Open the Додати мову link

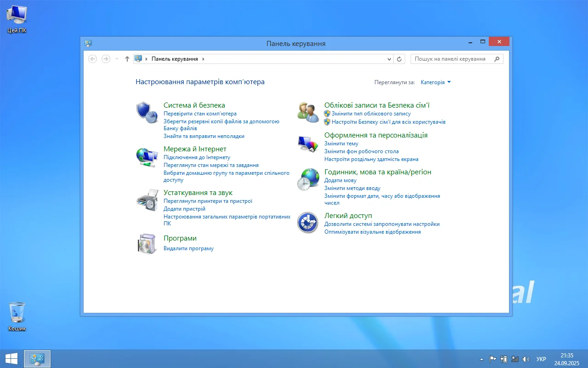pyautogui.click(x=340, y=180)
